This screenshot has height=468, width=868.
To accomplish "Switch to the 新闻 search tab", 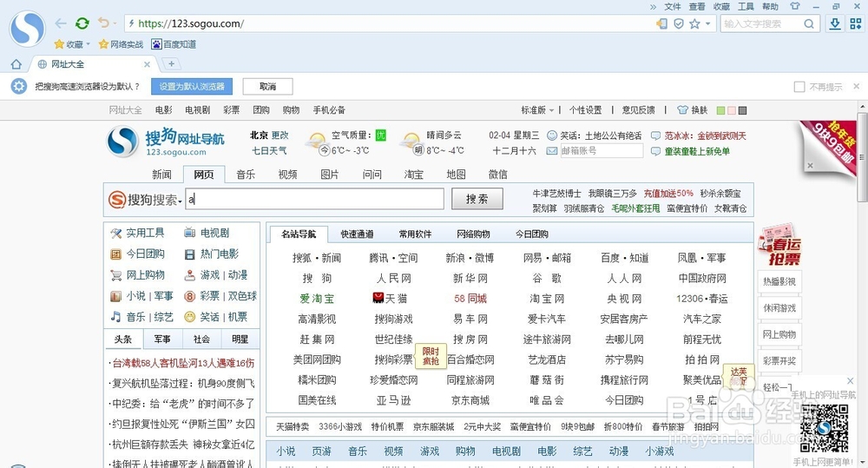I will (161, 175).
